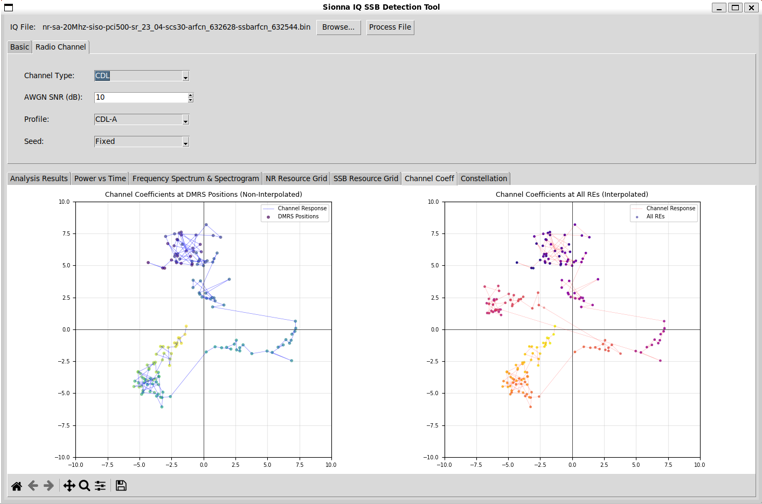The height and width of the screenshot is (504, 762).
Task: Open the Frequency Spectrum & Spectrogram tab
Action: tap(195, 179)
